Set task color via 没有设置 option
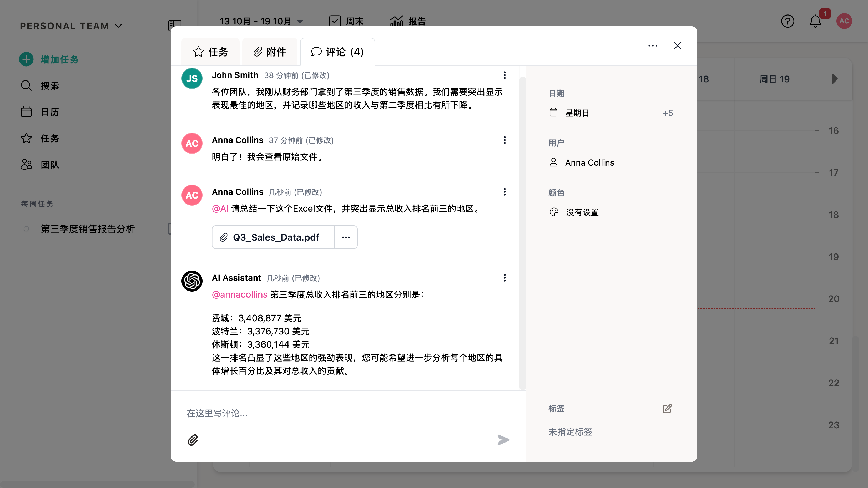Image resolution: width=868 pixels, height=488 pixels. pos(582,212)
